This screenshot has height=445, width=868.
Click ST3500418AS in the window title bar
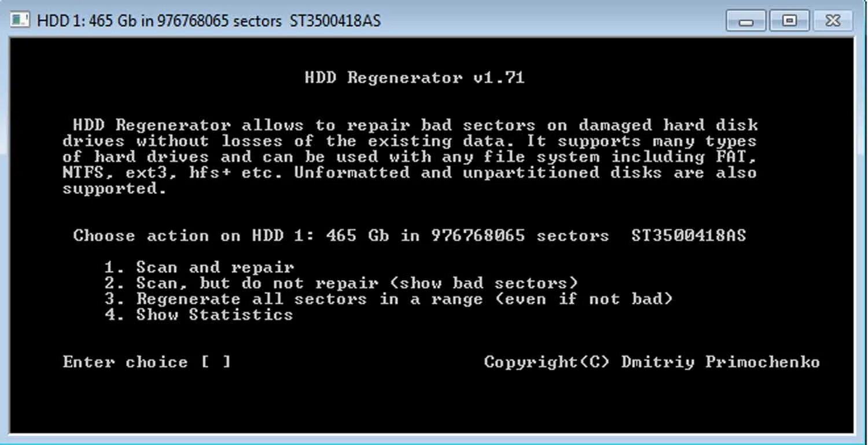coord(335,21)
